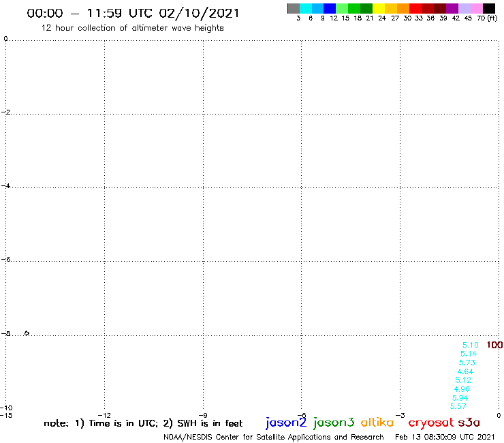Click the wave height value 5.14
The height and width of the screenshot is (443, 504).
469,354
